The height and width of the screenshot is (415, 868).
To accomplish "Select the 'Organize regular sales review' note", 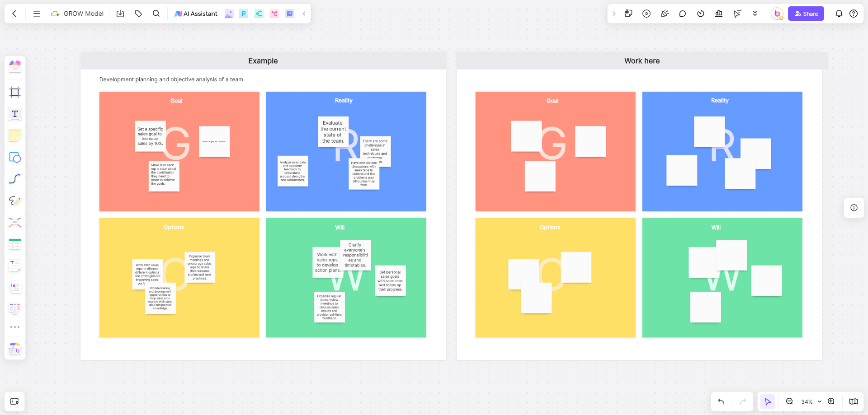I will pos(330,307).
